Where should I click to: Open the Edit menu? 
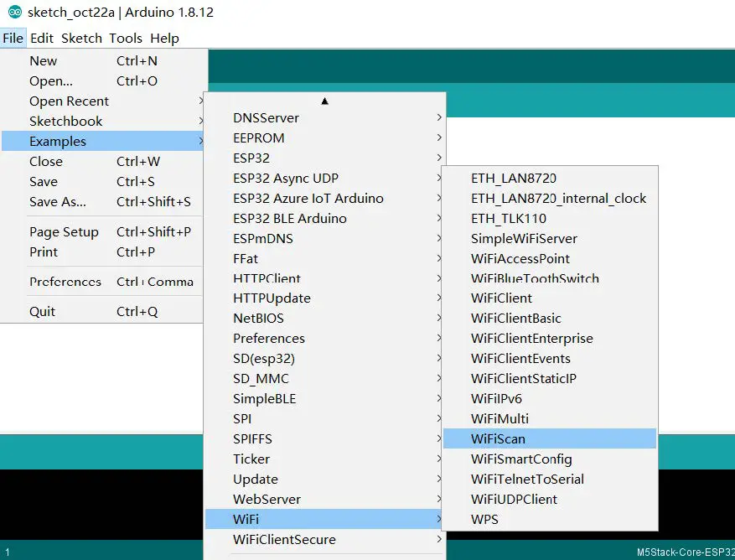point(42,38)
